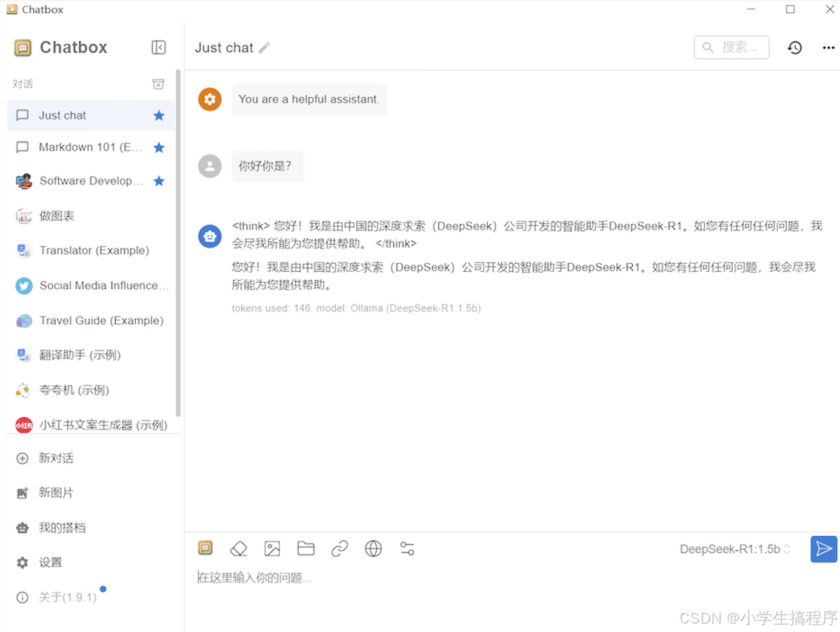Toggle web browsing globe icon
Screen dimensions: 840x632
click(x=373, y=549)
